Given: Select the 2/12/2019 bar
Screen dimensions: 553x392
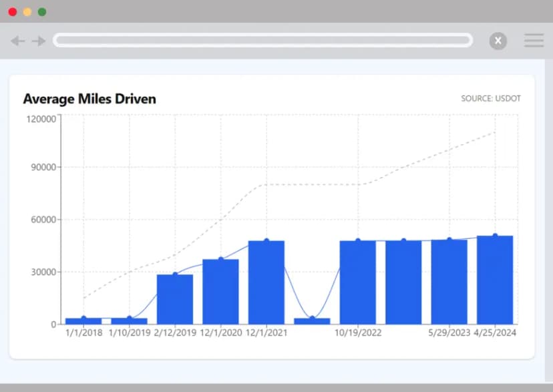Looking at the screenshot, I should pos(175,299).
